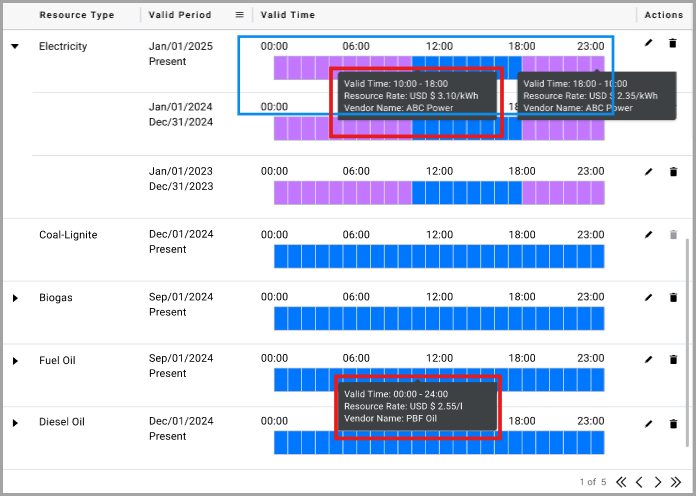This screenshot has height=496, width=696.
Task: Expand the Fuel Oil row
Action: (15, 361)
